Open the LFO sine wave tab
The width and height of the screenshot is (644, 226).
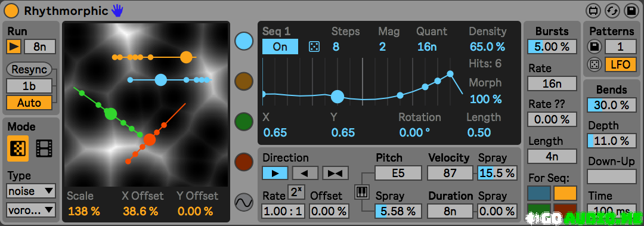tap(243, 202)
